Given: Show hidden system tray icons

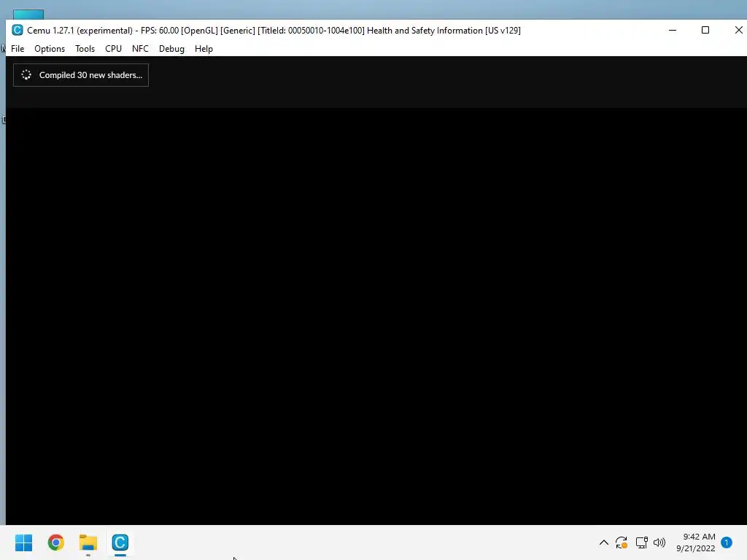Looking at the screenshot, I should [603, 542].
